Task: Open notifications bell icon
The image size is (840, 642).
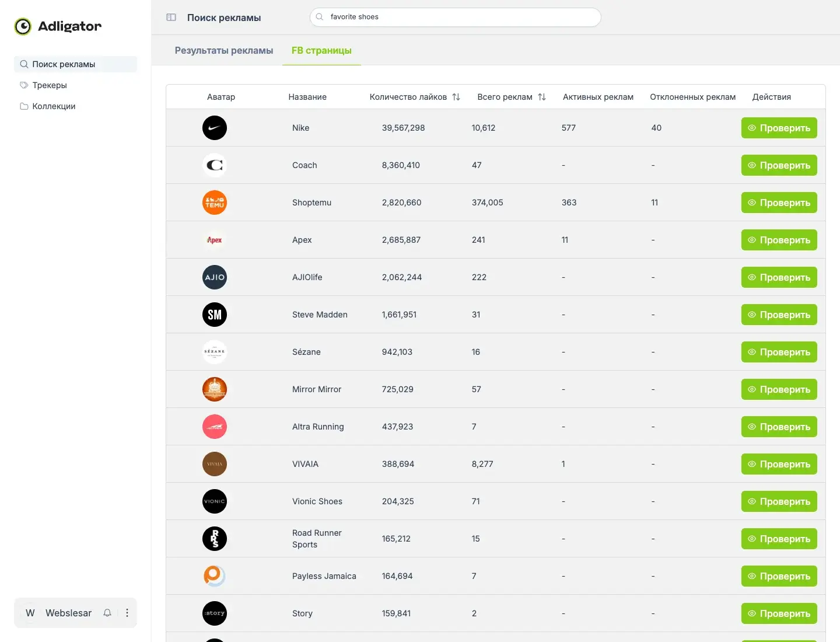Action: (107, 613)
